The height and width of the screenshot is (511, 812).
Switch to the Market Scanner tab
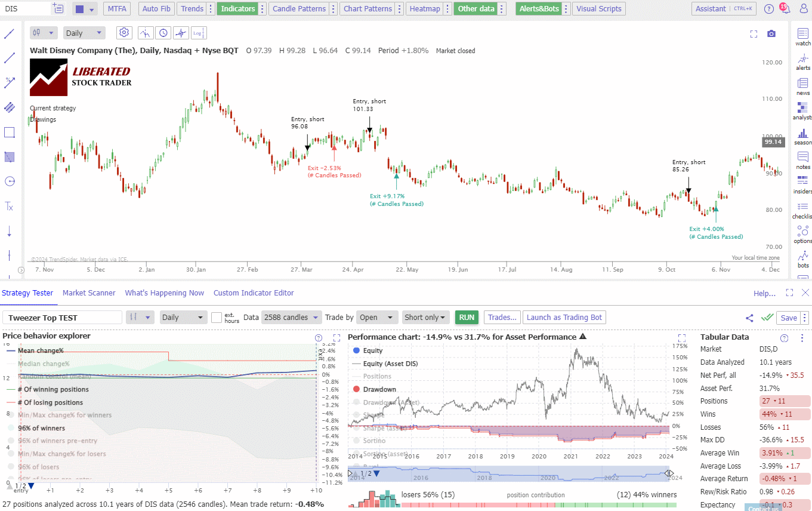89,293
